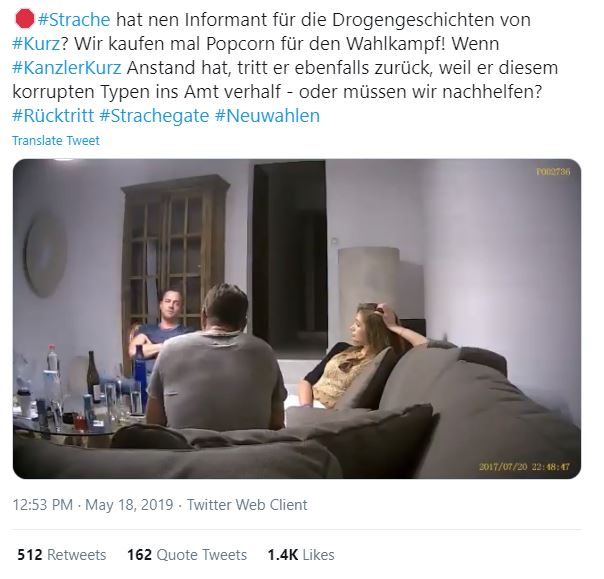
Task: Click Translate Tweet
Action: tap(56, 140)
